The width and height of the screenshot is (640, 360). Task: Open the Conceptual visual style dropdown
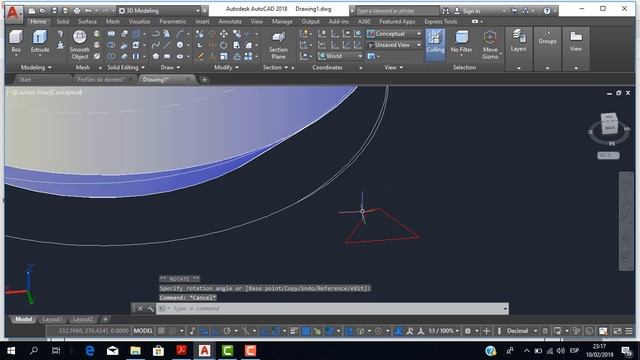[394, 34]
